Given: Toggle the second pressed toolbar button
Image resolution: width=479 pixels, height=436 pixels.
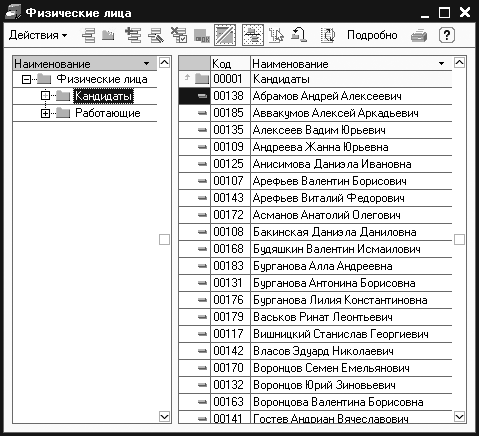Looking at the screenshot, I should pos(253,35).
